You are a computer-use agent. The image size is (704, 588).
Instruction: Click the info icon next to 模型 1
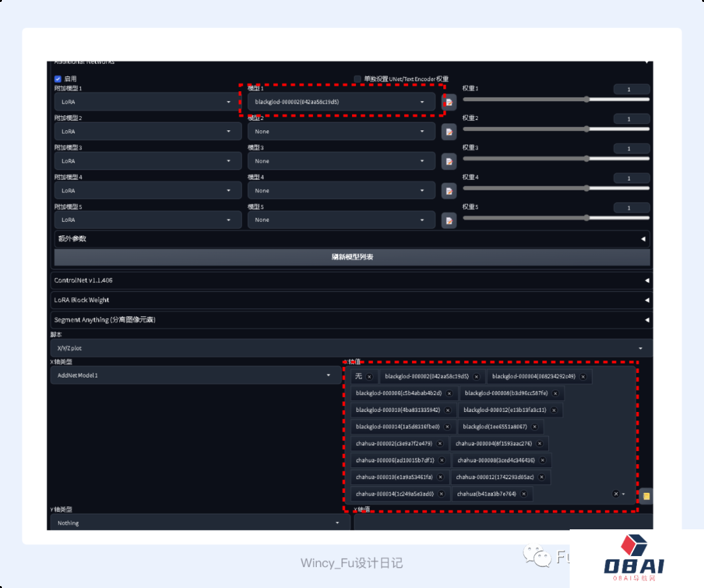pos(448,102)
